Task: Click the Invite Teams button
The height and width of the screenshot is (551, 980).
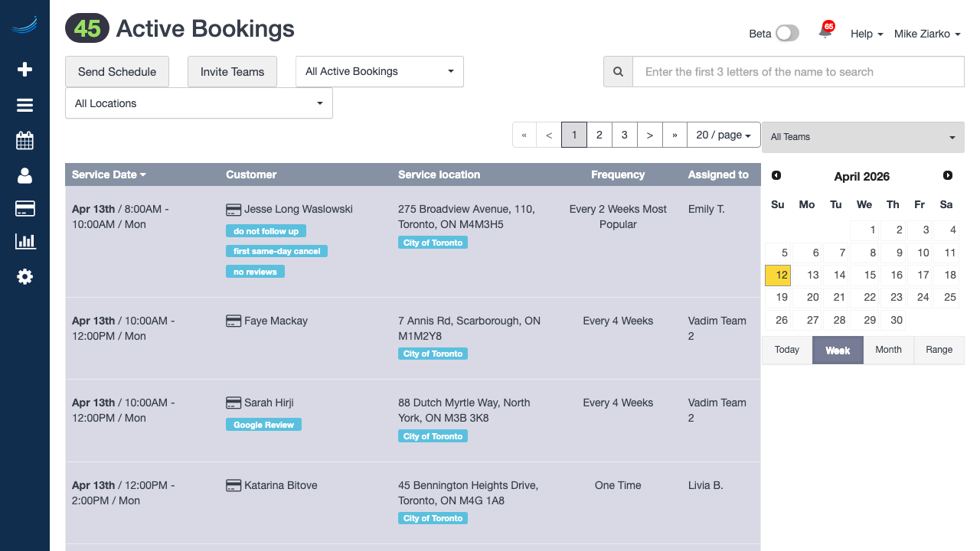Action: tap(232, 72)
